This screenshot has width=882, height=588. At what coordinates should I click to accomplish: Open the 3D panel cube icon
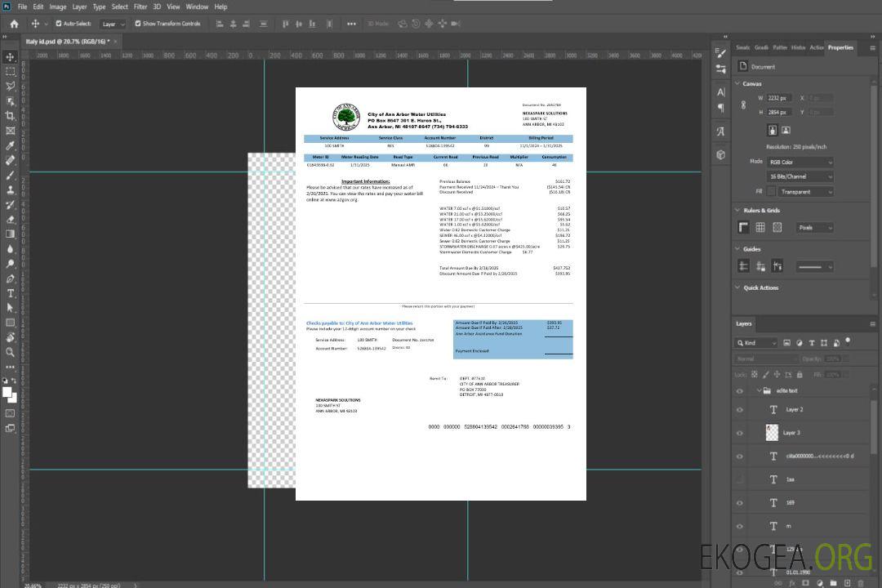[x=721, y=154]
